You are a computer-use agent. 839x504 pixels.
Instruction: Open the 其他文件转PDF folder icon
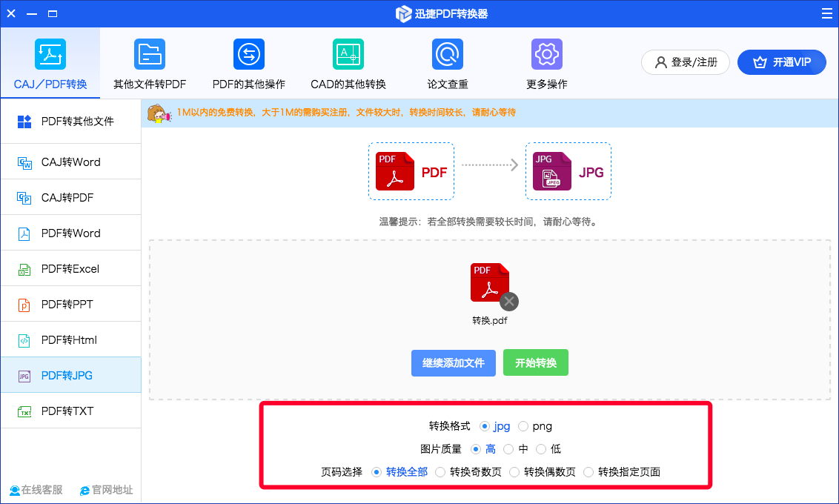(x=150, y=54)
